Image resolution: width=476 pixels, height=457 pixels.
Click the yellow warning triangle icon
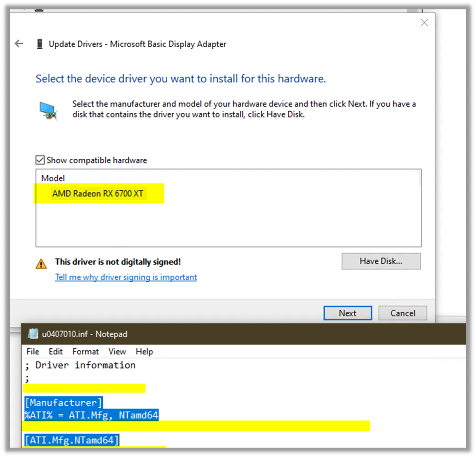point(41,264)
